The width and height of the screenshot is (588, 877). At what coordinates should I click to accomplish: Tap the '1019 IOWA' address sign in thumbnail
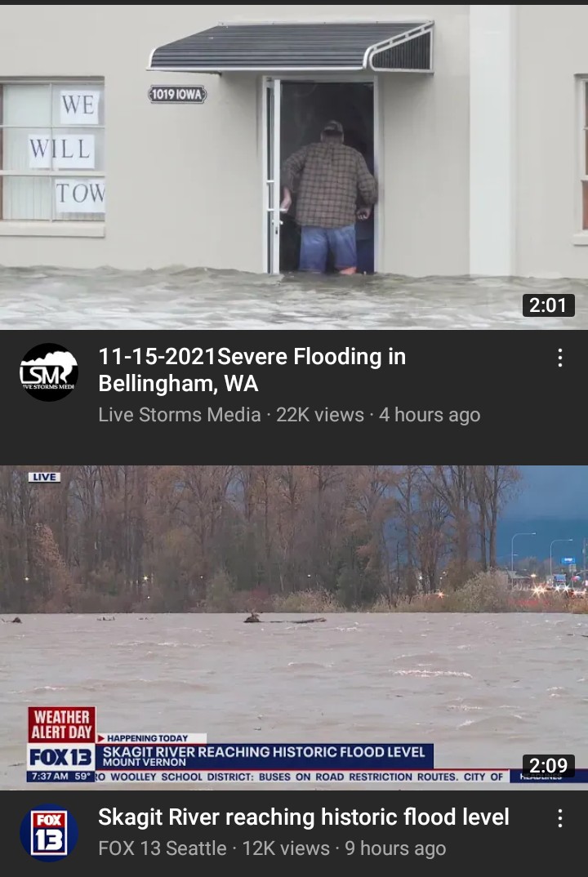click(x=177, y=94)
